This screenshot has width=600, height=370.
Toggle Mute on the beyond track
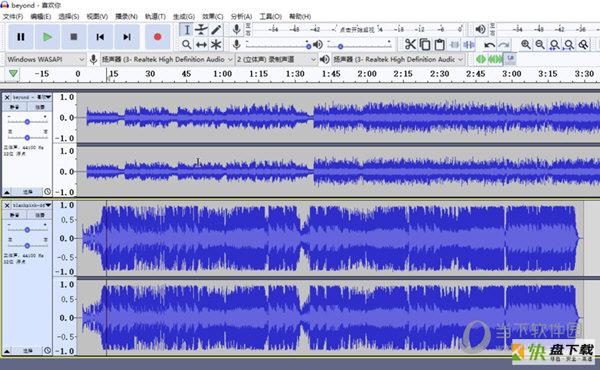coord(15,107)
